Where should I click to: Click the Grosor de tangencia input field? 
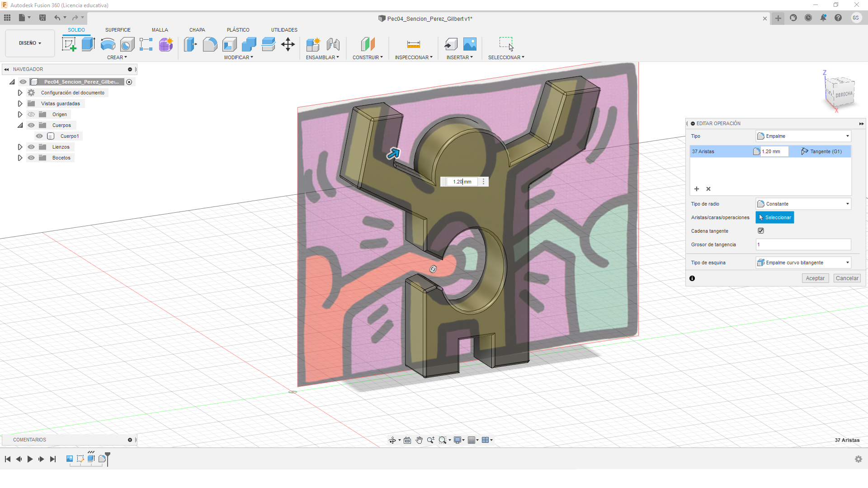(x=803, y=244)
